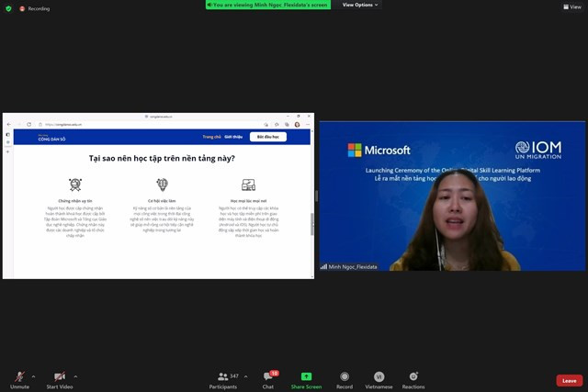Click the shared browser's vertical scrollbar
The image size is (588, 392).
pyautogui.click(x=312, y=224)
